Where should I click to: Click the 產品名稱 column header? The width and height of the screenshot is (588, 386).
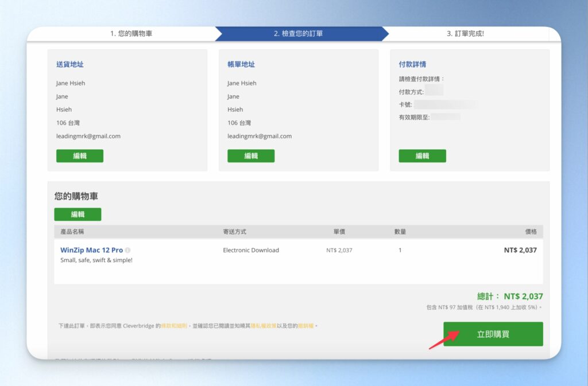pos(72,232)
